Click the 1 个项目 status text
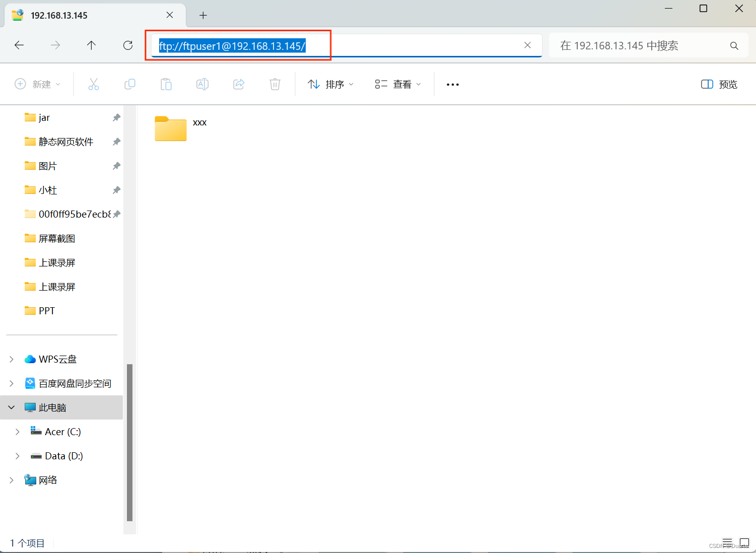The height and width of the screenshot is (553, 756). (x=27, y=543)
